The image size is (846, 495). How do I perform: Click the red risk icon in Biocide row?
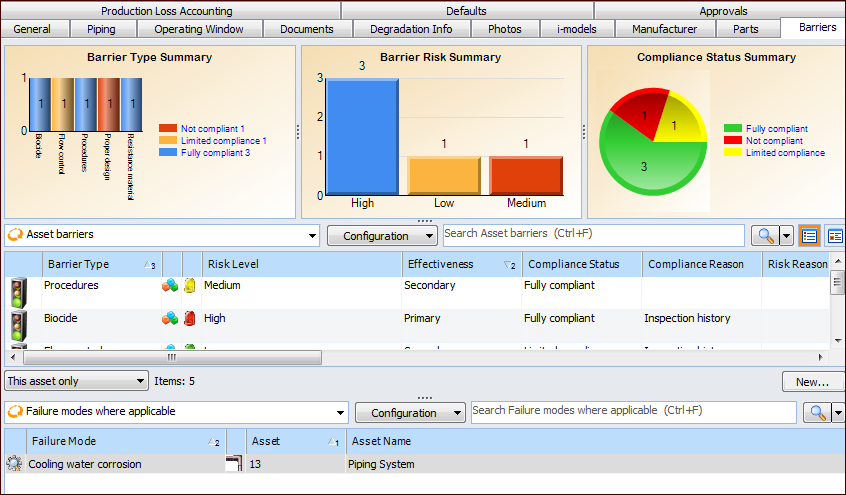click(x=189, y=318)
